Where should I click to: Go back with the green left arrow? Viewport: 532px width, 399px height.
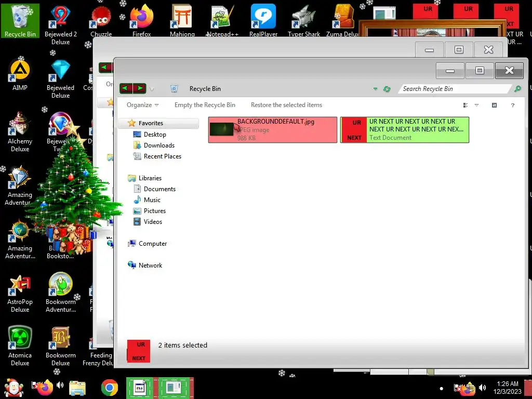coord(126,88)
